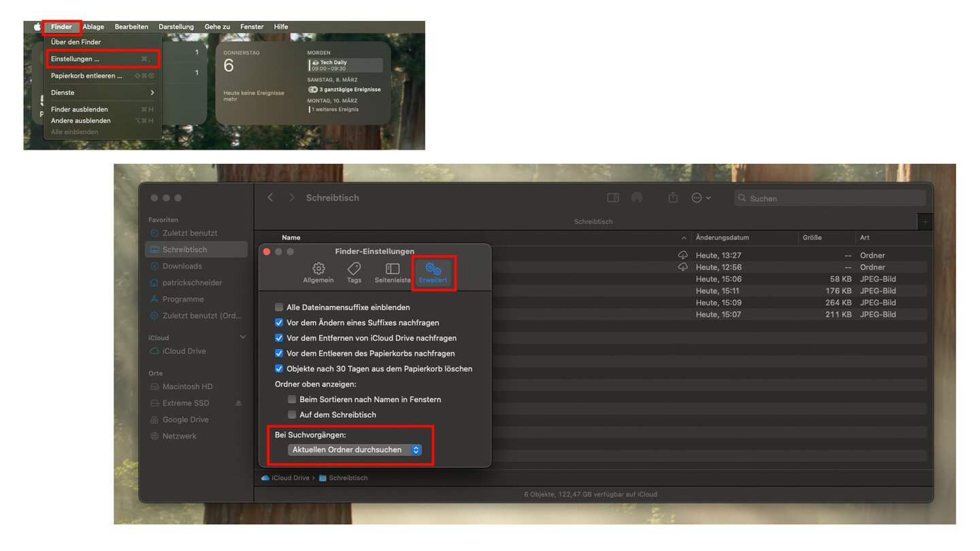Expand the more actions ellipsis menu
Viewport: 980px width, 551px height.
[700, 197]
